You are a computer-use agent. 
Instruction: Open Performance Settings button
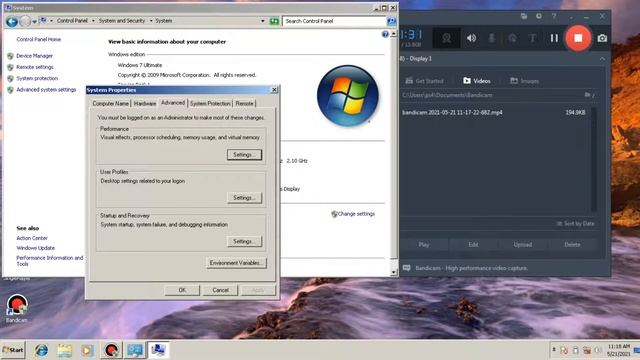tap(244, 155)
